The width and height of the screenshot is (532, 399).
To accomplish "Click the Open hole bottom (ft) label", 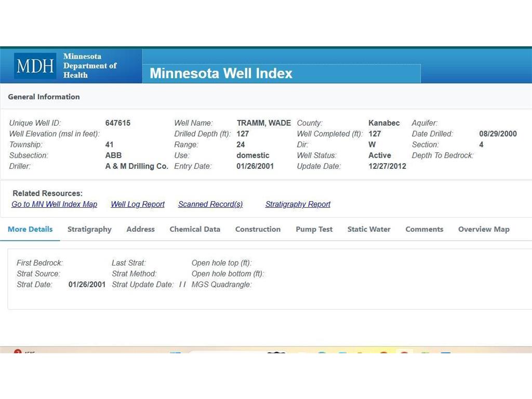I will tap(228, 274).
